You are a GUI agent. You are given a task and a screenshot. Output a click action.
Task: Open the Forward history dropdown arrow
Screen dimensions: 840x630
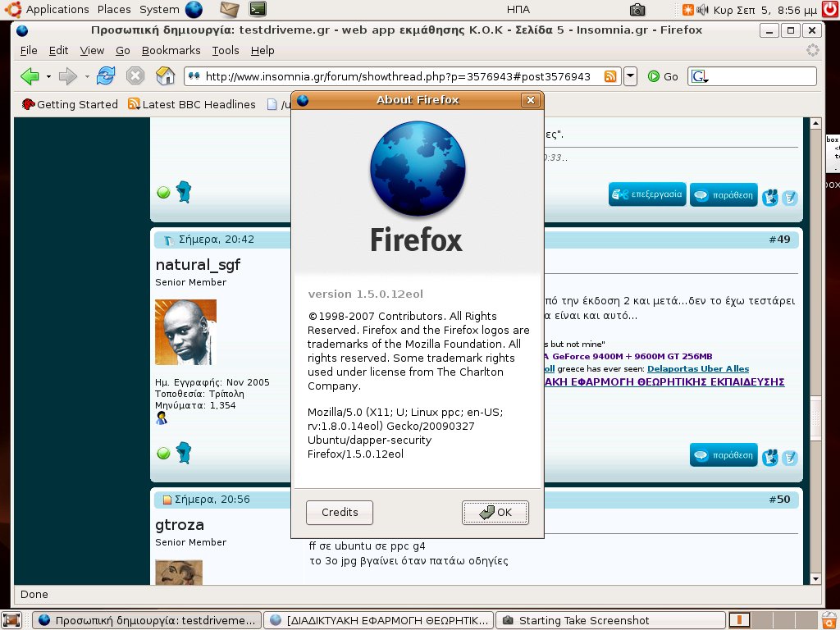click(x=87, y=76)
